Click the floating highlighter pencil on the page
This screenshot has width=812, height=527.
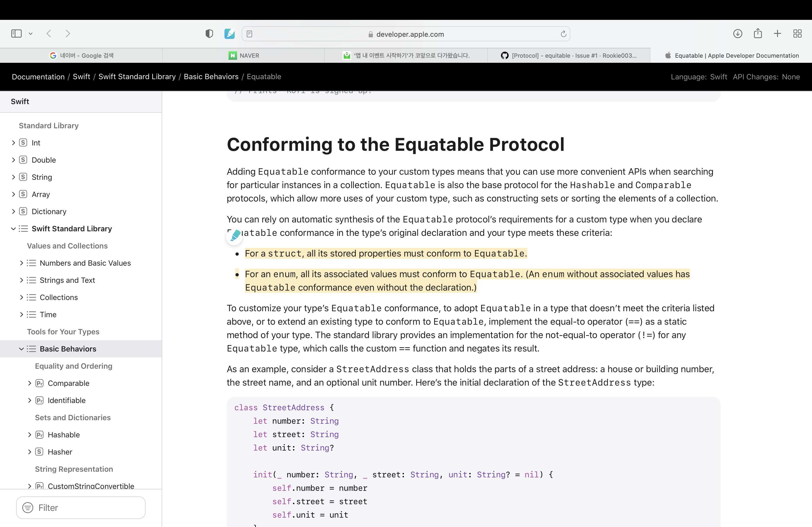[234, 236]
